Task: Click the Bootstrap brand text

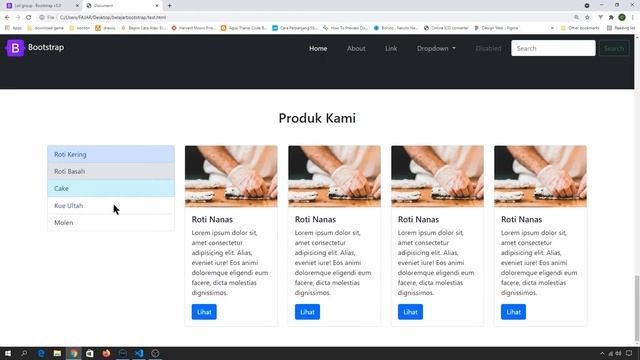Action: pyautogui.click(x=46, y=47)
